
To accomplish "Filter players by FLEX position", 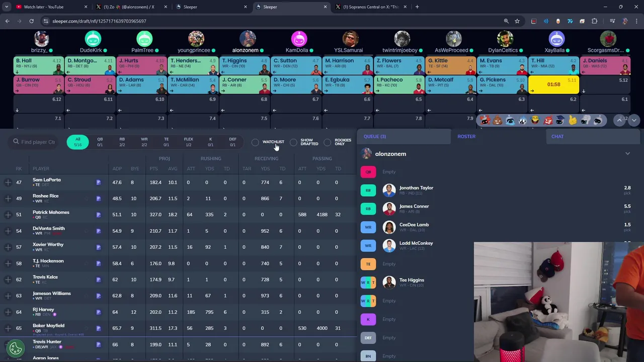I will click(188, 142).
